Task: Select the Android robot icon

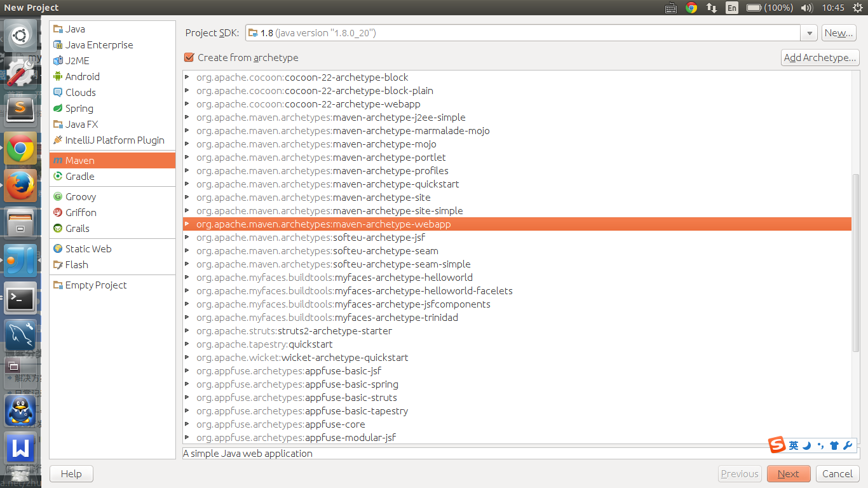Action: (x=58, y=77)
